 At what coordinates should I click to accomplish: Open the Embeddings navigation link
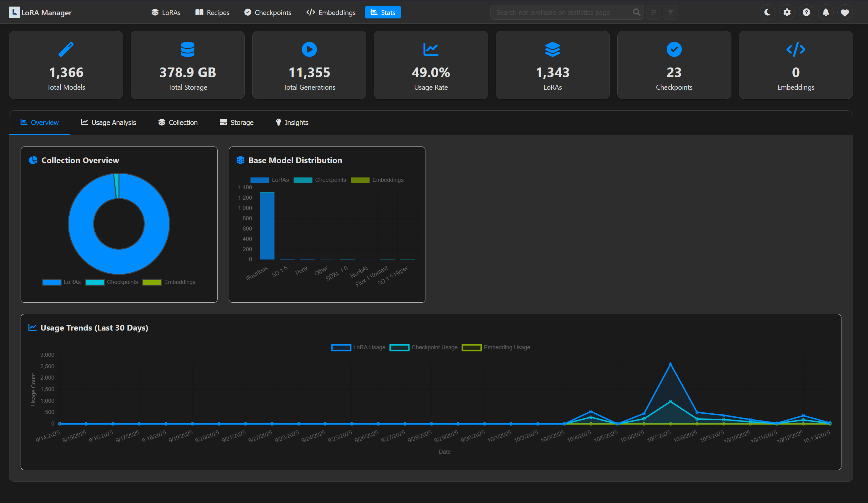click(331, 12)
